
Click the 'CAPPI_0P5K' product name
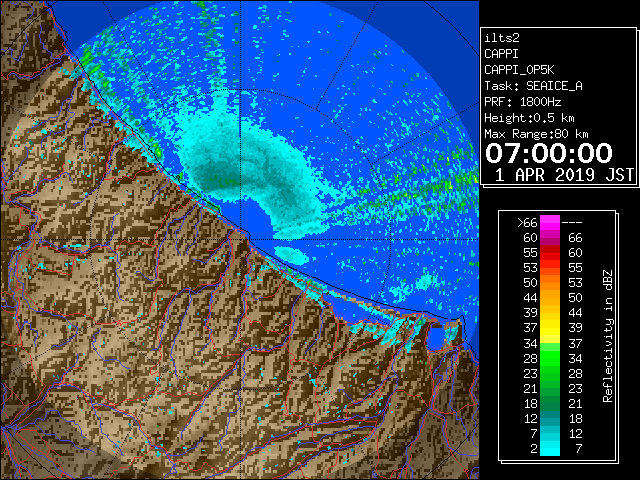[x=519, y=70]
